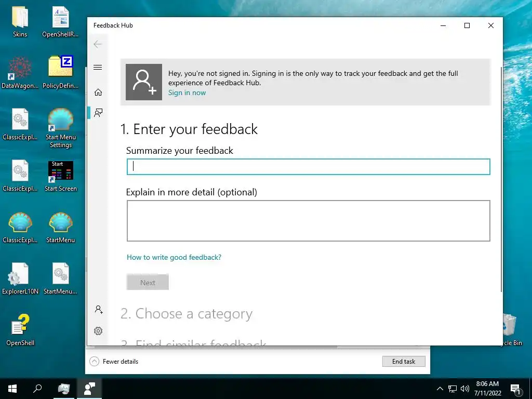Viewport: 532px width, 399px height.
Task: Open the network tray icon
Action: 453,389
